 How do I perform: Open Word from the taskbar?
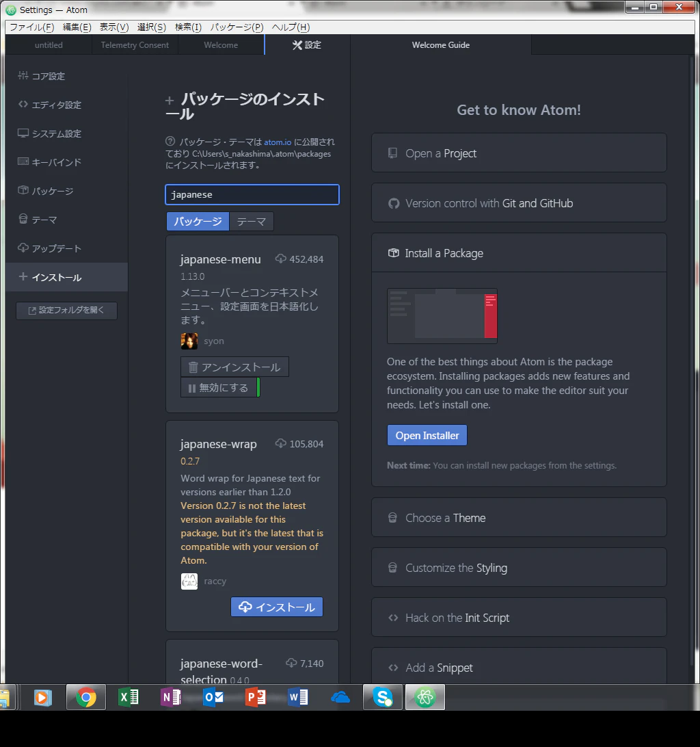pyautogui.click(x=298, y=698)
